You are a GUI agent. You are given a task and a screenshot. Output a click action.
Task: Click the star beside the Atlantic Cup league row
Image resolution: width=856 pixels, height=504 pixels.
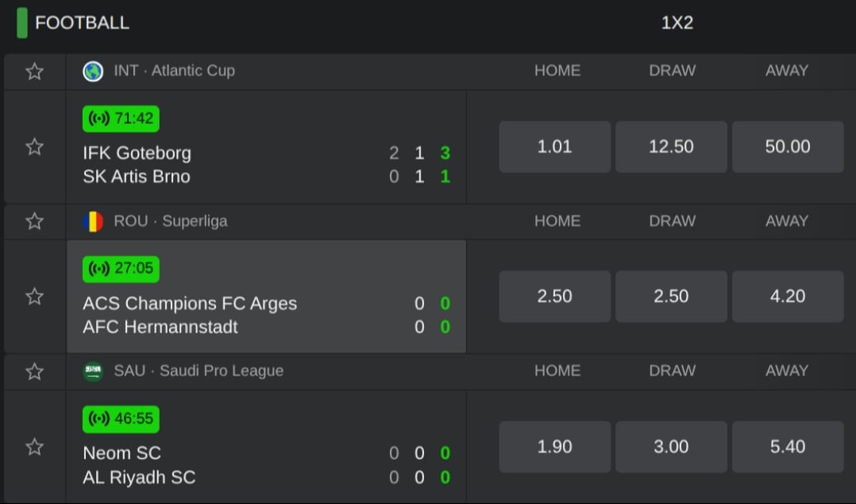(x=35, y=71)
